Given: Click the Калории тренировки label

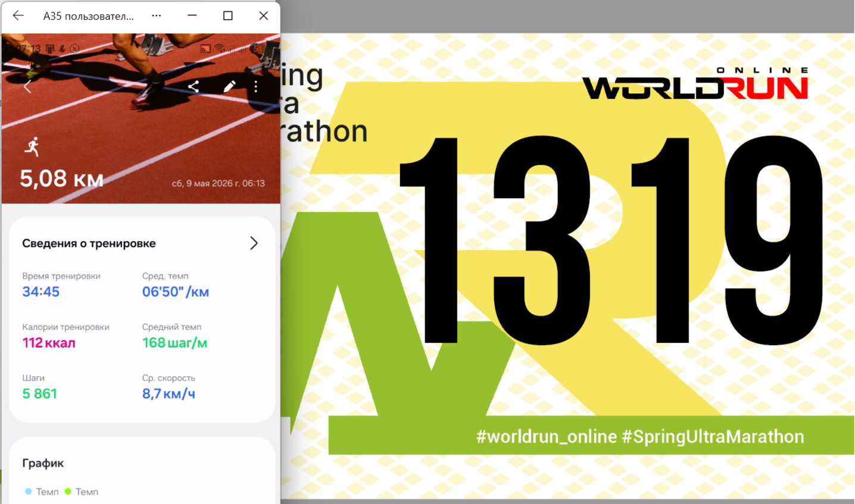Looking at the screenshot, I should tap(66, 327).
